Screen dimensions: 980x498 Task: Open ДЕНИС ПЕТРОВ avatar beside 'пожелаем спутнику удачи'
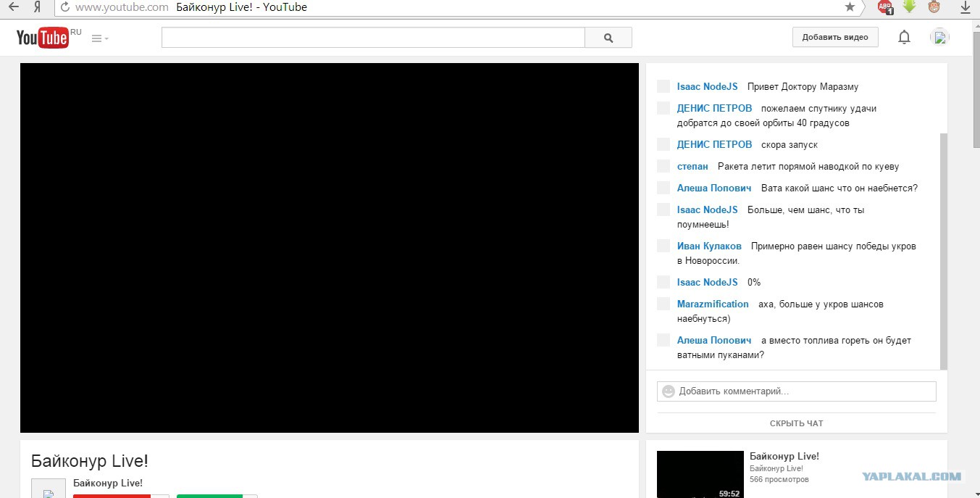[x=663, y=108]
